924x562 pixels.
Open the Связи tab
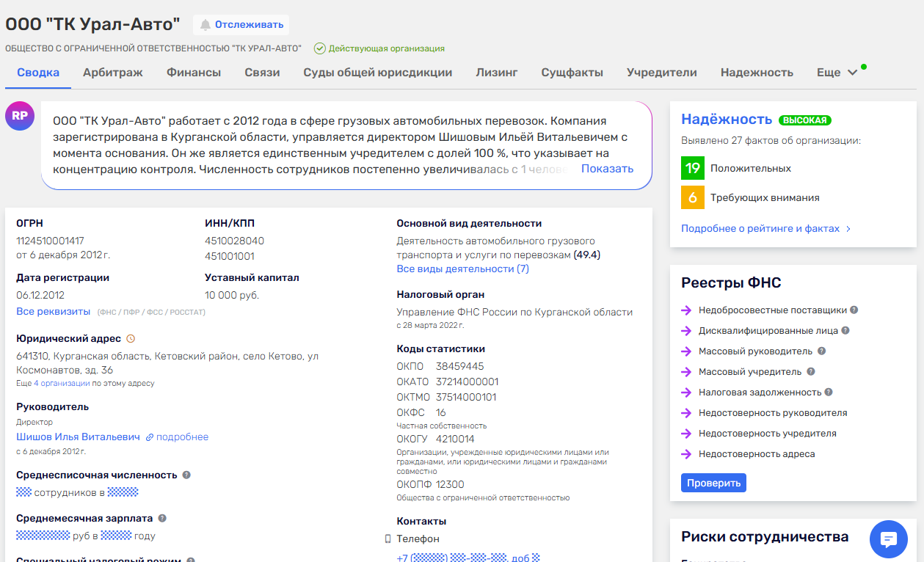pos(262,73)
